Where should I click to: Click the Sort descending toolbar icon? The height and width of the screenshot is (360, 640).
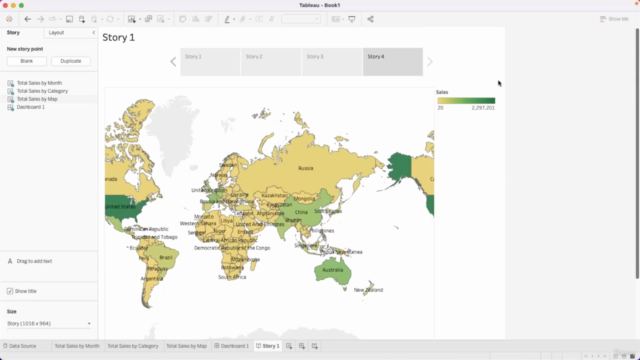pos(209,19)
